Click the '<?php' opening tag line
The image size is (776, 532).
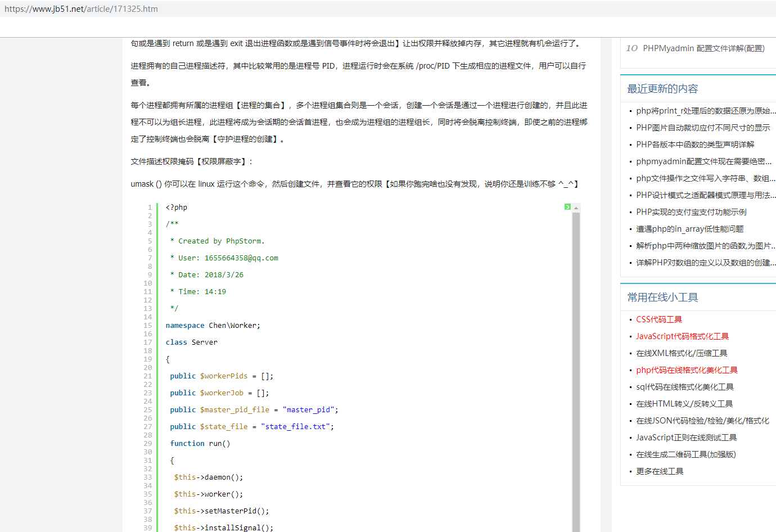pos(177,208)
